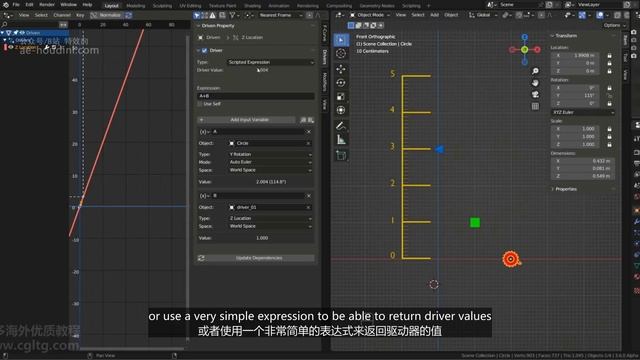This screenshot has width=640, height=360.
Task: Toggle the Driver enabled checkbox
Action: (205, 51)
